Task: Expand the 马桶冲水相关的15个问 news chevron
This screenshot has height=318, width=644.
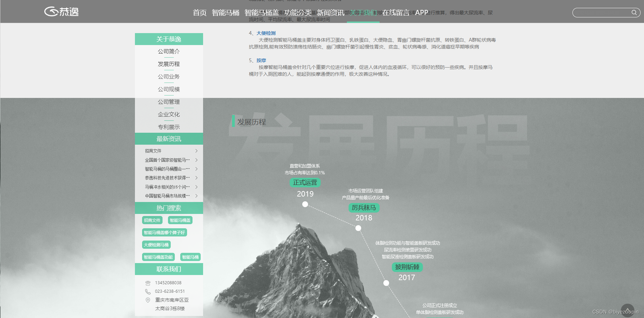Action: coord(197,187)
